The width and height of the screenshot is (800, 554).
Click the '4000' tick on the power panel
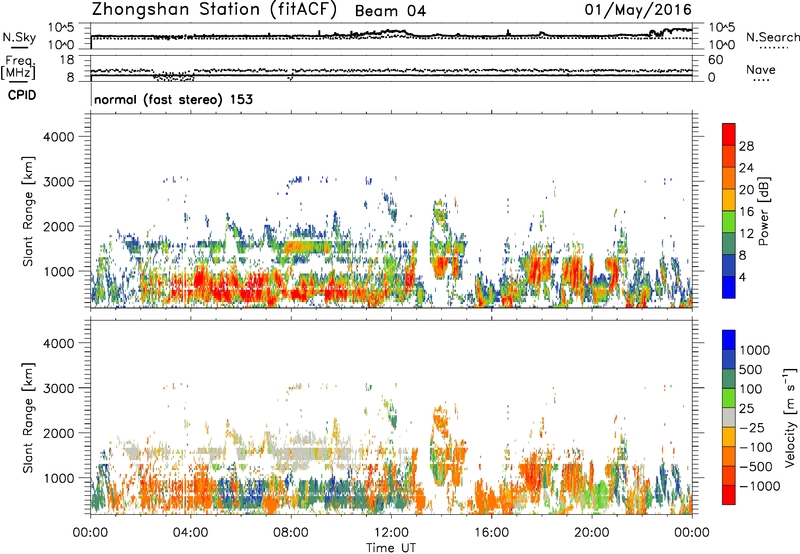click(x=58, y=137)
